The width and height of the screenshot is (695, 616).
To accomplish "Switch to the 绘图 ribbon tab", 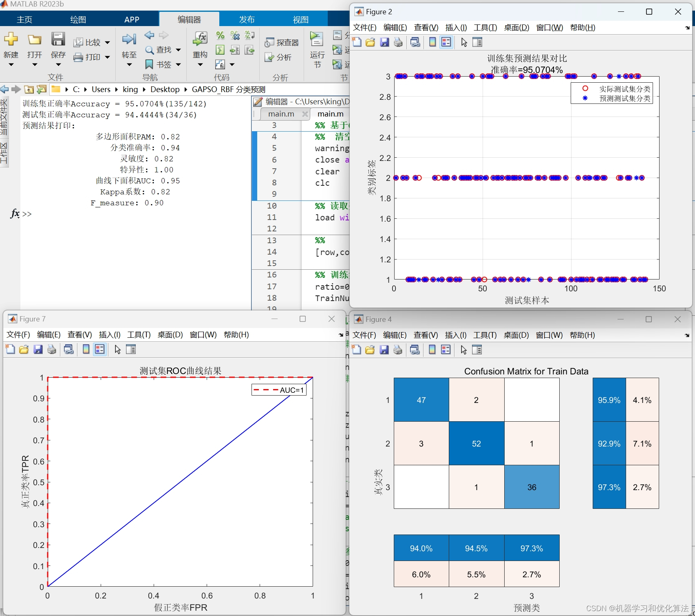I will coord(78,19).
